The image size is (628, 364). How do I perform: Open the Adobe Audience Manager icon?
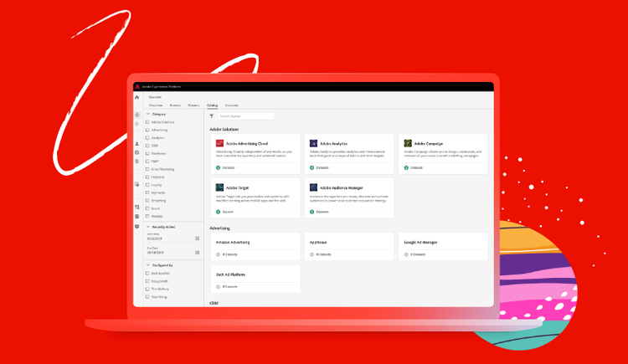coord(313,188)
